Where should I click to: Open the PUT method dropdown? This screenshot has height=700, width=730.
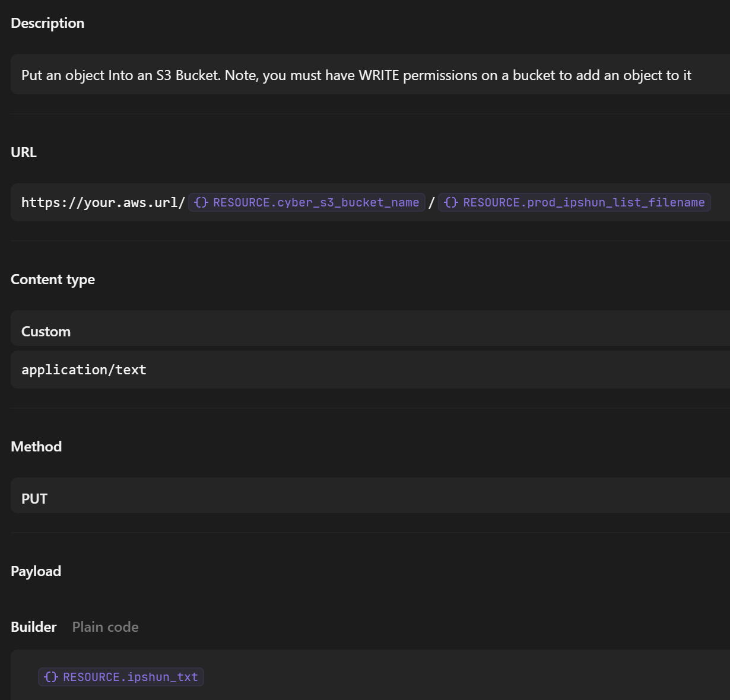click(368, 499)
